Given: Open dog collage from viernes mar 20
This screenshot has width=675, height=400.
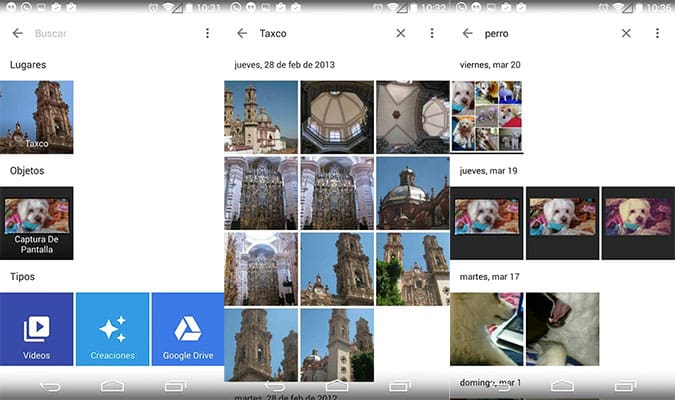Looking at the screenshot, I should pos(487,117).
